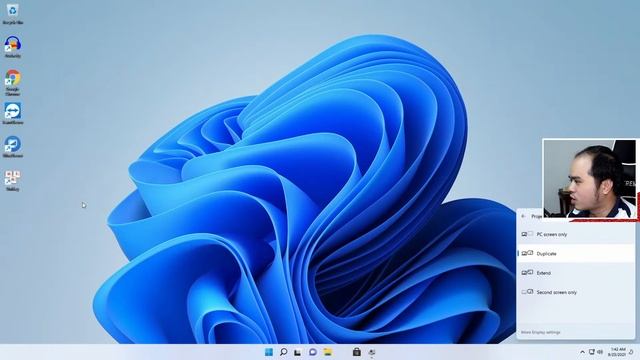
Task: Launch Audacity from the desktop shortcut
Action: pyautogui.click(x=13, y=47)
